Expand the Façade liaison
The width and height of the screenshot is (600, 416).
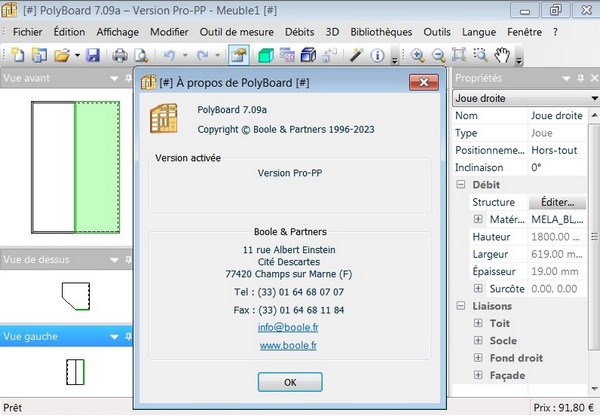(478, 375)
